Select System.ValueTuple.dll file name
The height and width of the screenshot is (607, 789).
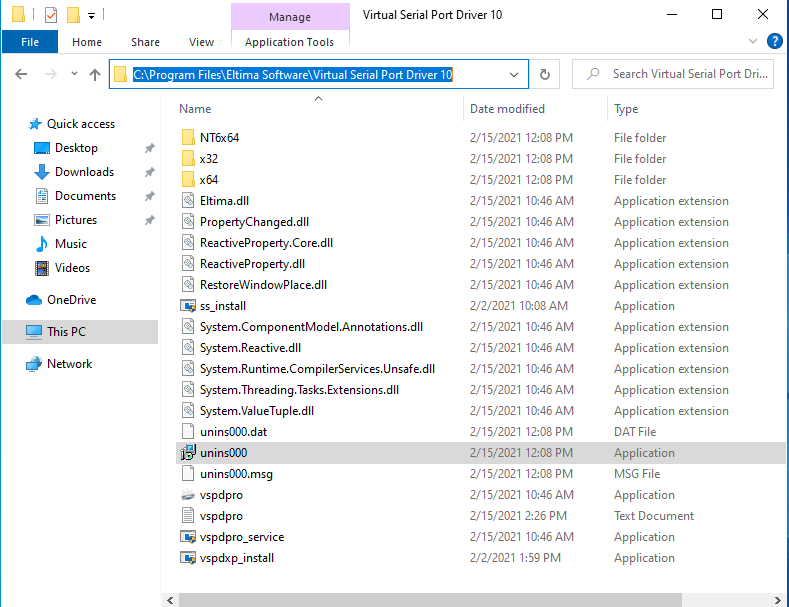257,411
